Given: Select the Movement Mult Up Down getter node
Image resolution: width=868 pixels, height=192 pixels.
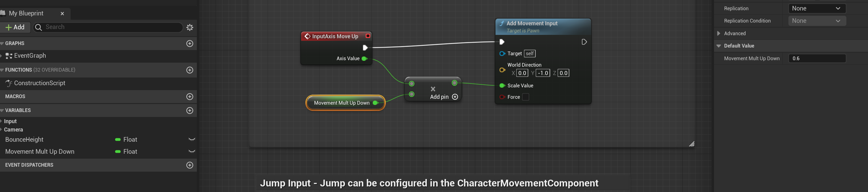Looking at the screenshot, I should (x=345, y=103).
